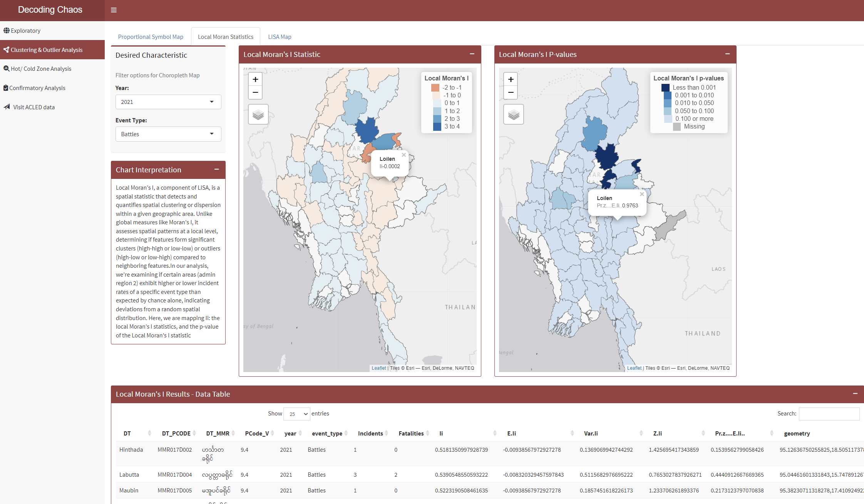Image resolution: width=864 pixels, height=504 pixels.
Task: Zoom out on the Moran's I Statistic map
Action: coord(255,92)
